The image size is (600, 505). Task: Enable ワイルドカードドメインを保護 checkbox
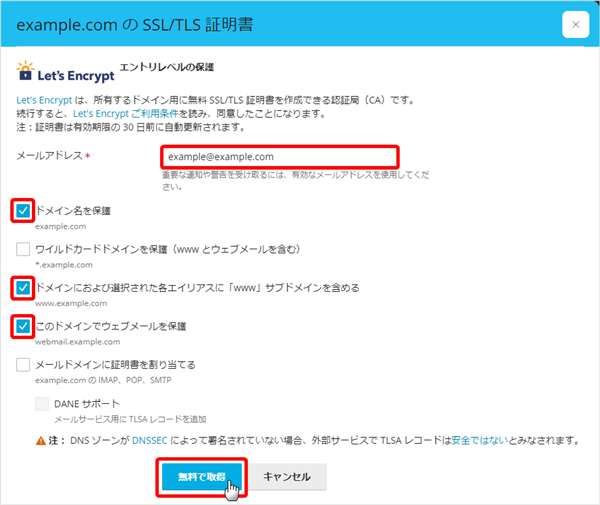coord(23,249)
